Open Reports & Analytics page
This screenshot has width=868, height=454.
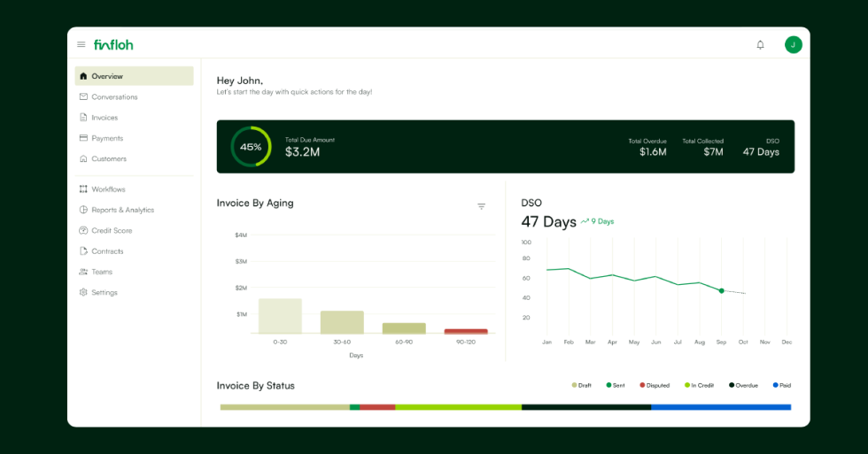pos(122,211)
